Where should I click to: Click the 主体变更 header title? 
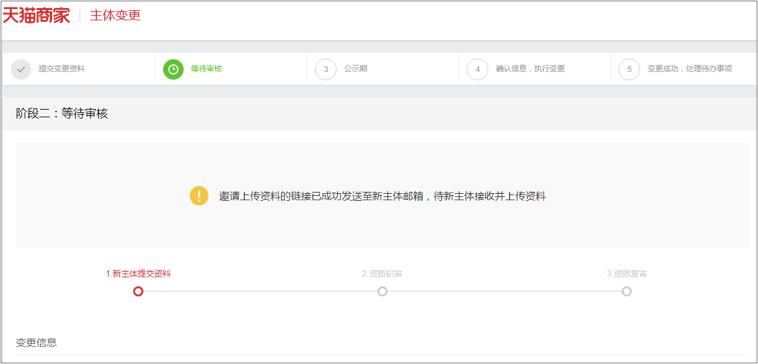pyautogui.click(x=115, y=15)
